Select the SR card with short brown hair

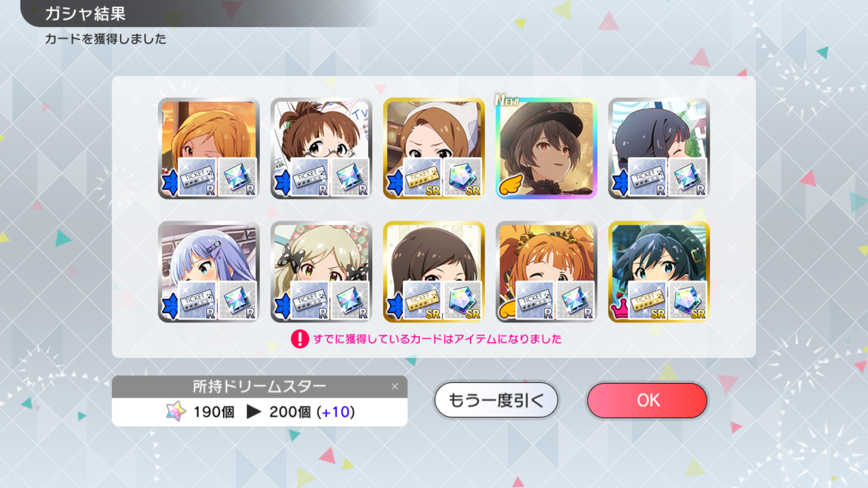tap(434, 272)
